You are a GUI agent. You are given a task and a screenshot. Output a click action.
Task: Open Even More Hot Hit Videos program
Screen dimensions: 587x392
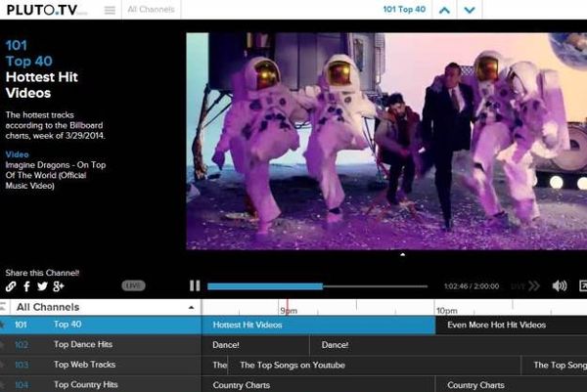512,326
